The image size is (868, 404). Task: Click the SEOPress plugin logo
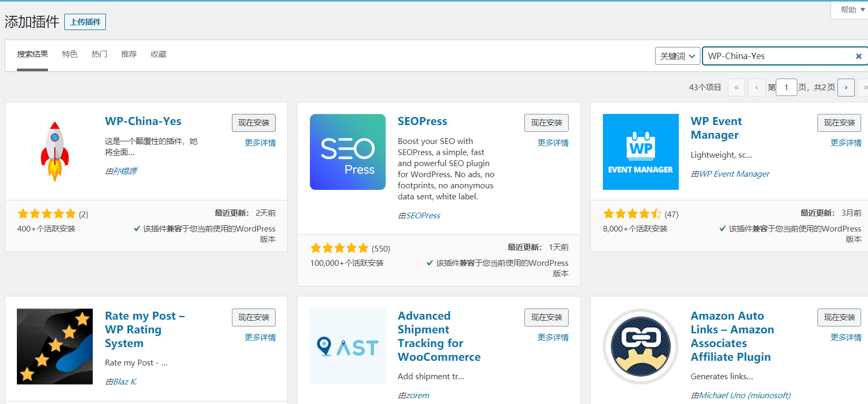point(348,152)
